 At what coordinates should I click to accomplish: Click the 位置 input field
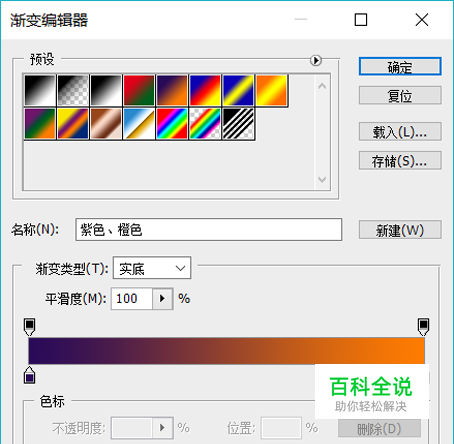coord(281,428)
